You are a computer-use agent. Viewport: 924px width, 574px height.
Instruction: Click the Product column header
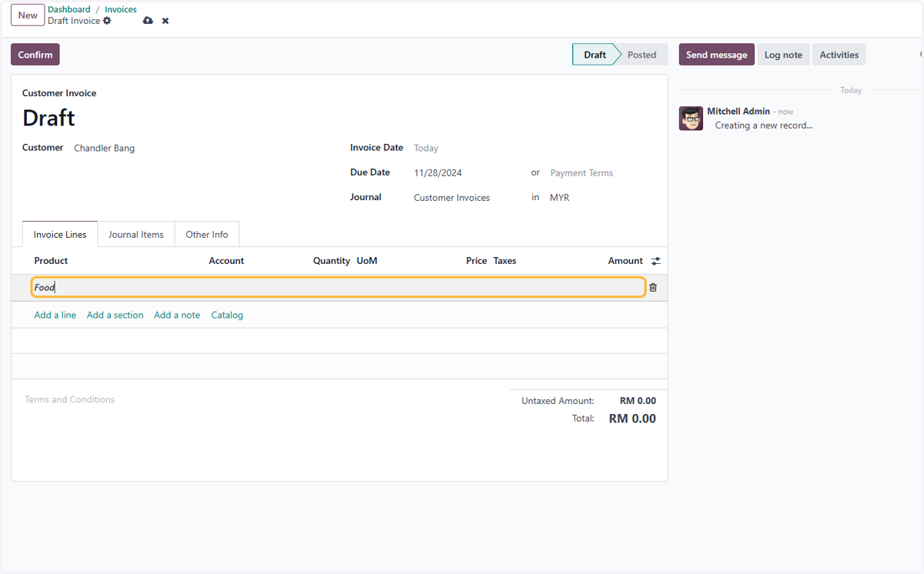51,261
